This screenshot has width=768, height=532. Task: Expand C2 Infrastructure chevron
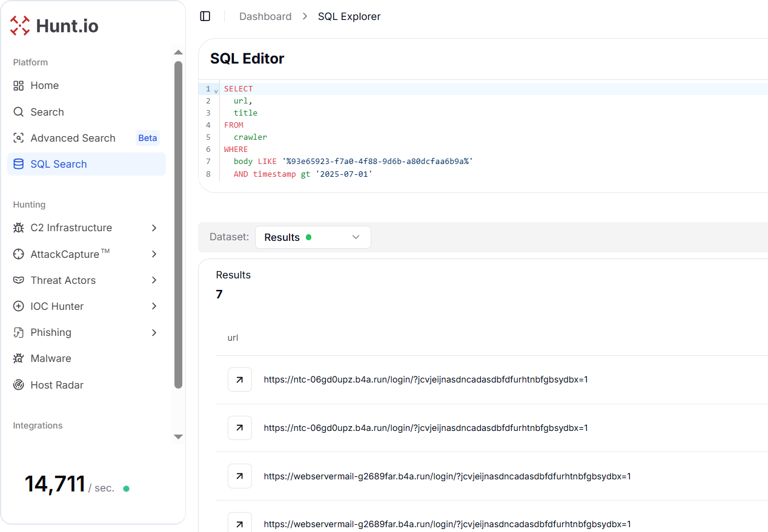(x=154, y=228)
